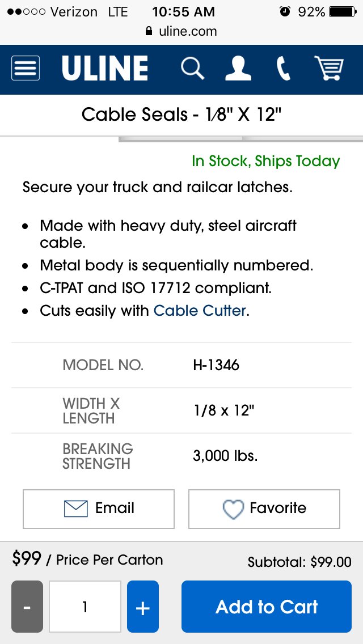Screen dimensions: 363x644
Task: Open the Cable Cutter link
Action: click(200, 311)
